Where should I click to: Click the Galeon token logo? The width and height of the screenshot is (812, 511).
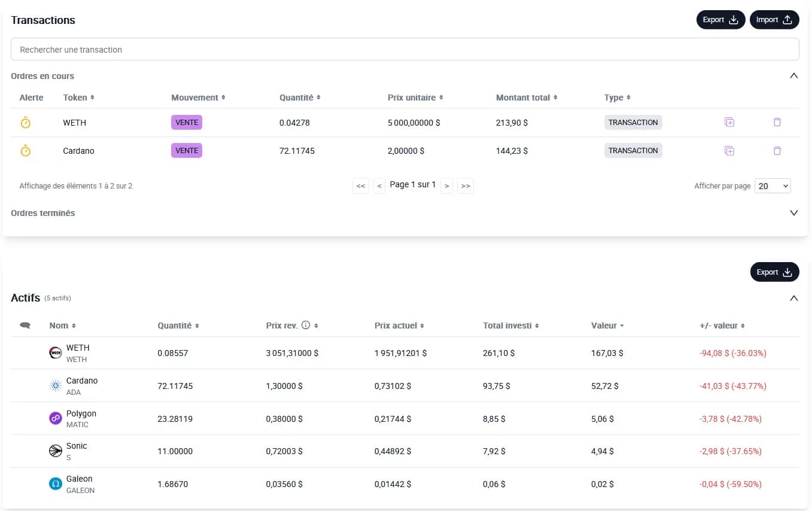pyautogui.click(x=56, y=483)
